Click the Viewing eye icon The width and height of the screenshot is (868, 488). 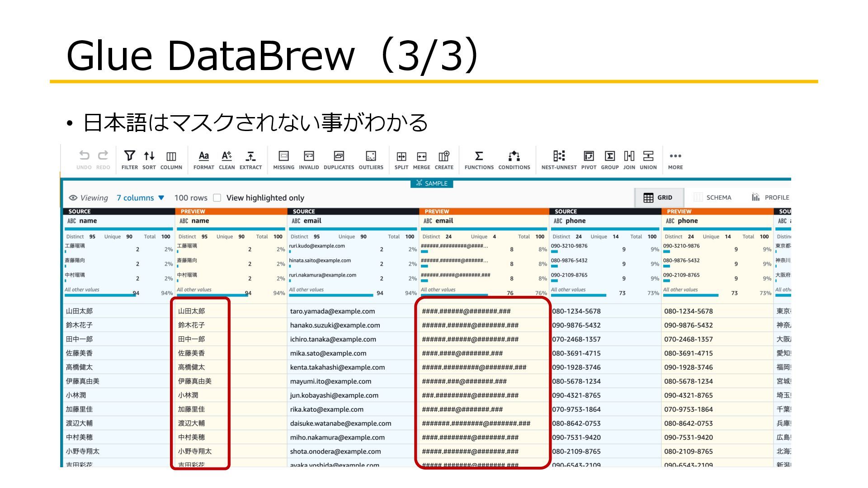point(73,198)
